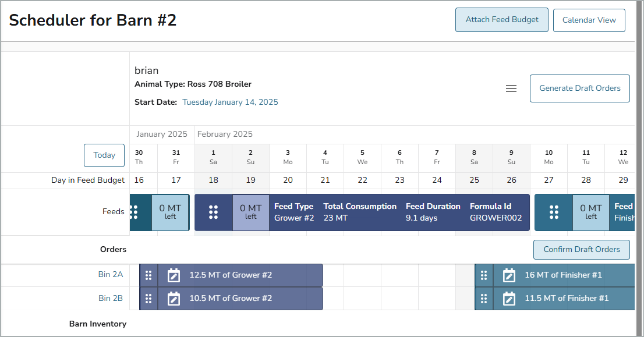This screenshot has height=337, width=644.
Task: Open the hamburger menu beside Generate Draft Orders
Action: [511, 88]
